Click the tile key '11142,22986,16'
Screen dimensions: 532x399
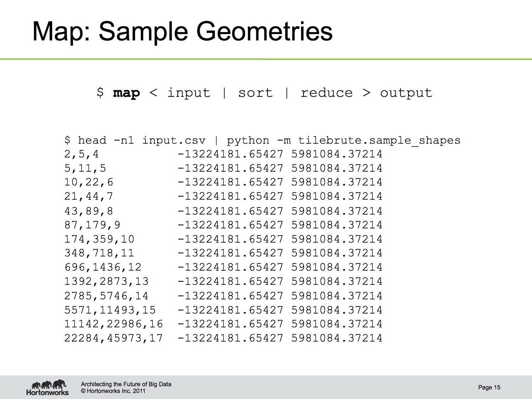[x=113, y=324]
